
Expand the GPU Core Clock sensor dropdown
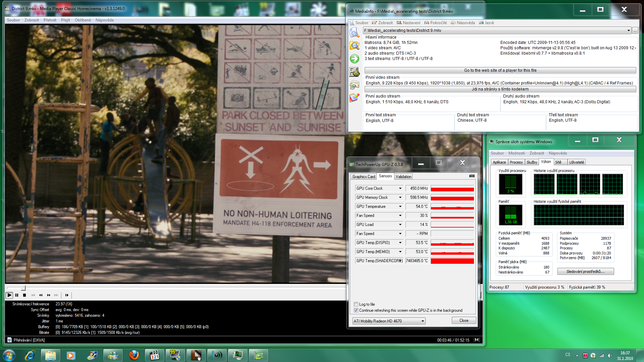coord(400,188)
